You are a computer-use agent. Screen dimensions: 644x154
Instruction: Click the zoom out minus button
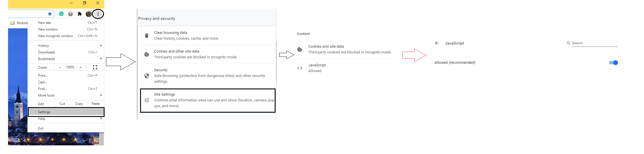click(x=60, y=67)
